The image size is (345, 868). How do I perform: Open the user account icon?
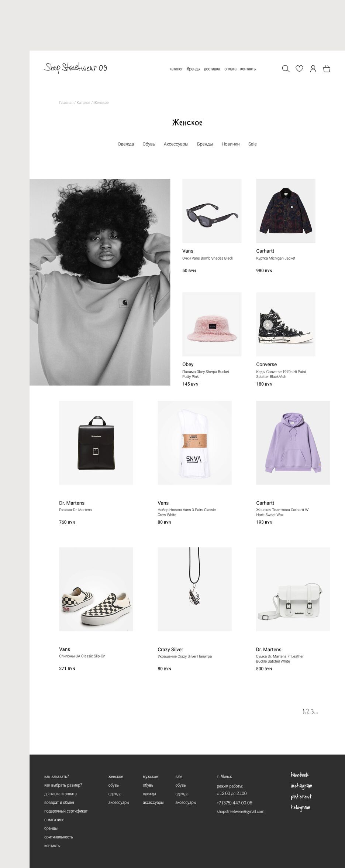[313, 69]
